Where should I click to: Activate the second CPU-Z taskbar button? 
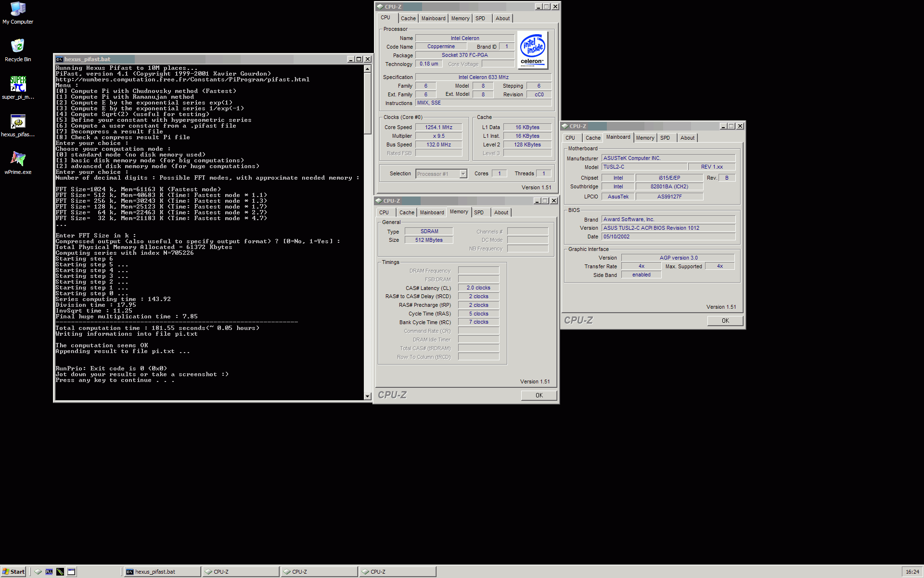[x=319, y=572]
